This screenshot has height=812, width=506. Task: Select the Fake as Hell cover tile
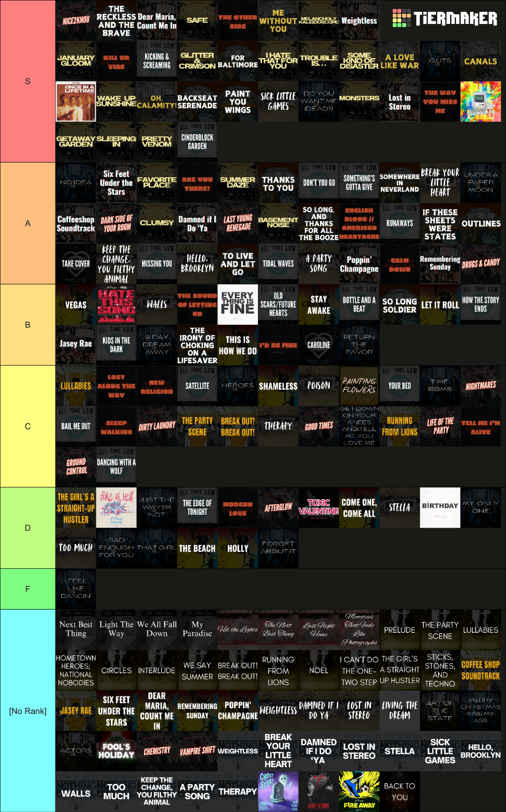(116, 508)
